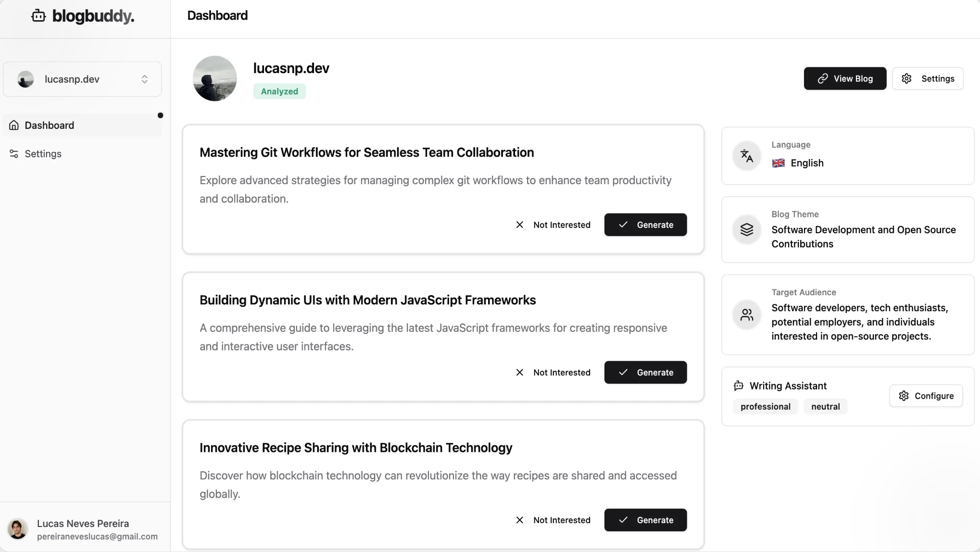Open Dashboard in the sidebar menu
The image size is (980, 552).
coord(50,125)
